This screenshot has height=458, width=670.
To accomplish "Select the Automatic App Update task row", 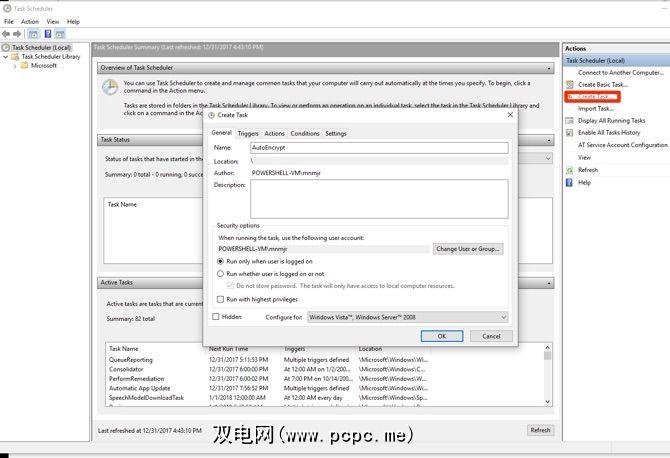I will click(x=268, y=388).
